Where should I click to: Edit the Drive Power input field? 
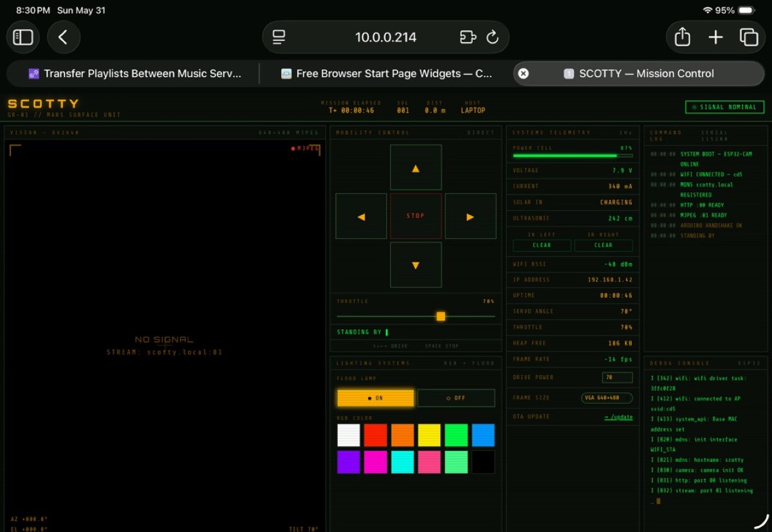[618, 378]
